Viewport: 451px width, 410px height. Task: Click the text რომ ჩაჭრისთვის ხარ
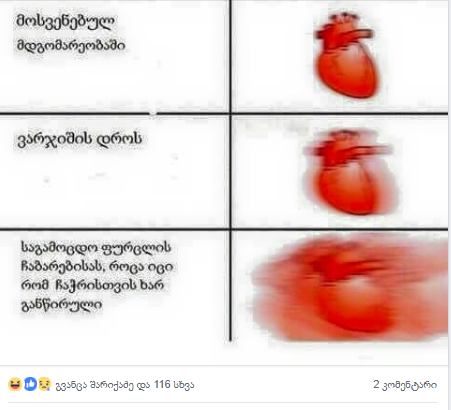click(x=92, y=285)
